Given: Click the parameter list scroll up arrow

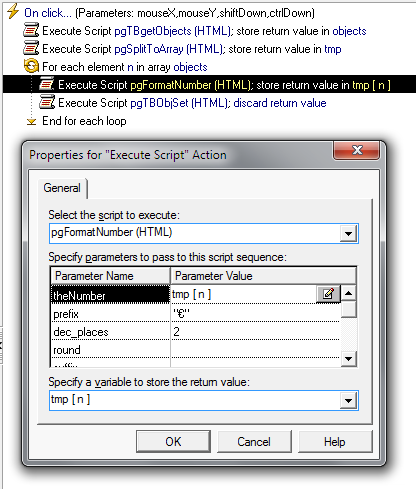Looking at the screenshot, I should pyautogui.click(x=349, y=293).
